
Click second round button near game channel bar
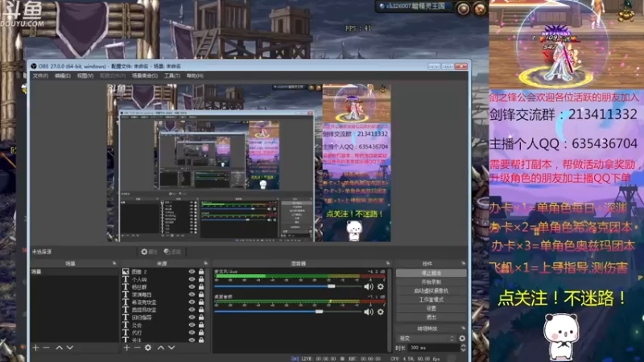[480, 9]
